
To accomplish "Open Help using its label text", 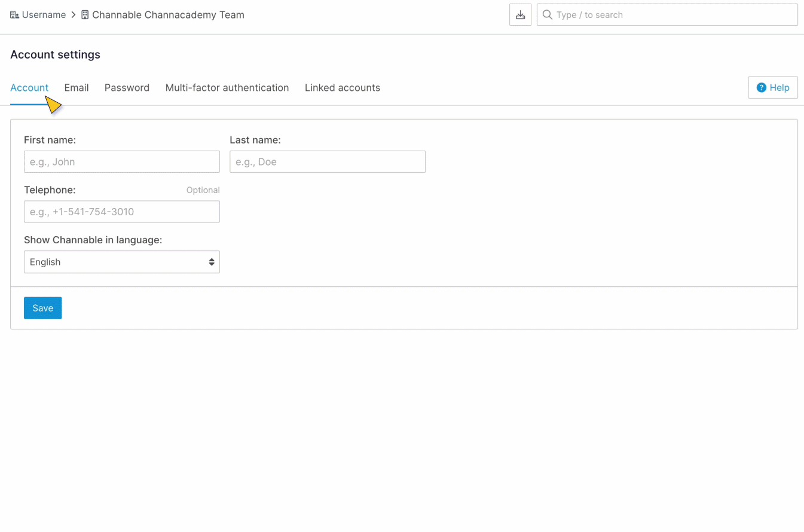I will tap(779, 88).
